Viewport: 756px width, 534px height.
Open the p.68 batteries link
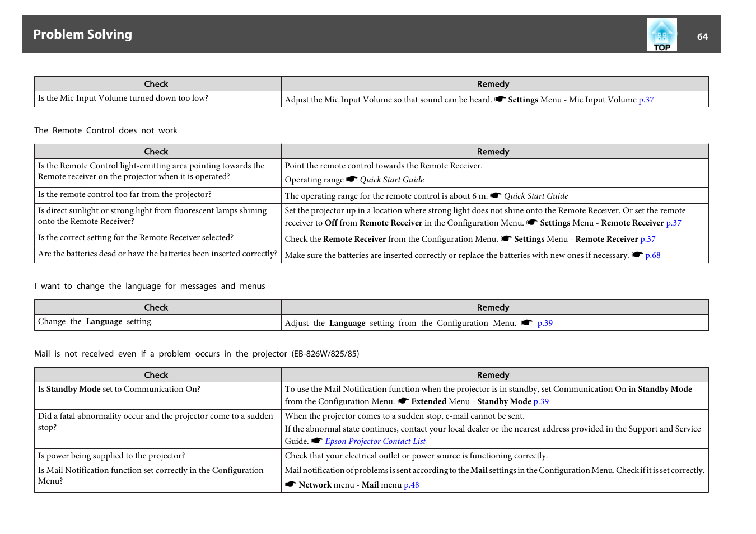[653, 255]
